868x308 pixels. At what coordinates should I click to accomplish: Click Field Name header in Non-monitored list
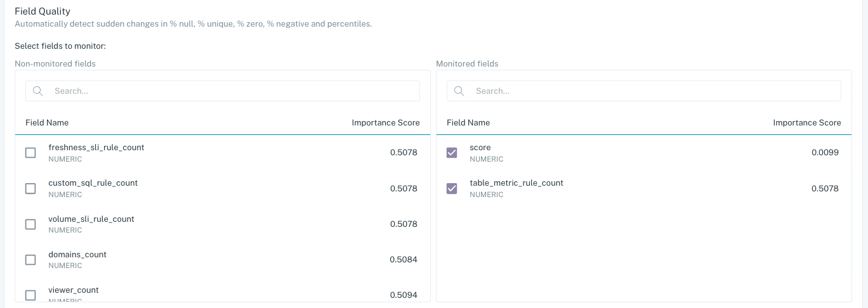47,122
